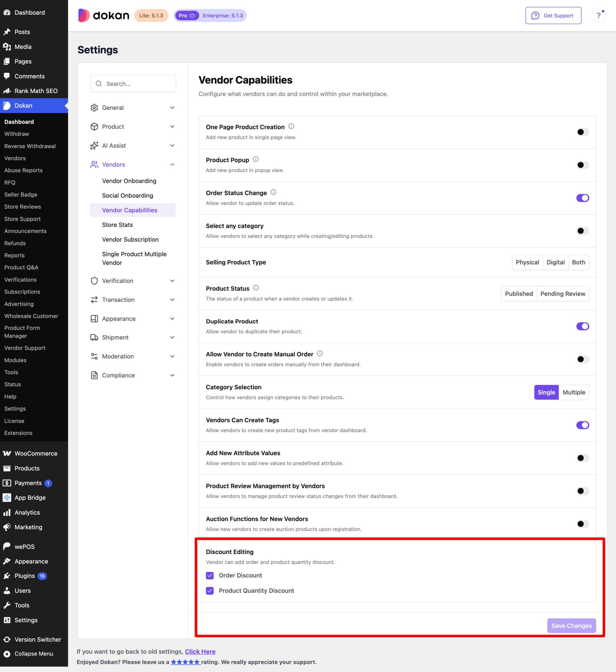The height and width of the screenshot is (672, 616).
Task: Expand the Product settings section
Action: click(133, 126)
